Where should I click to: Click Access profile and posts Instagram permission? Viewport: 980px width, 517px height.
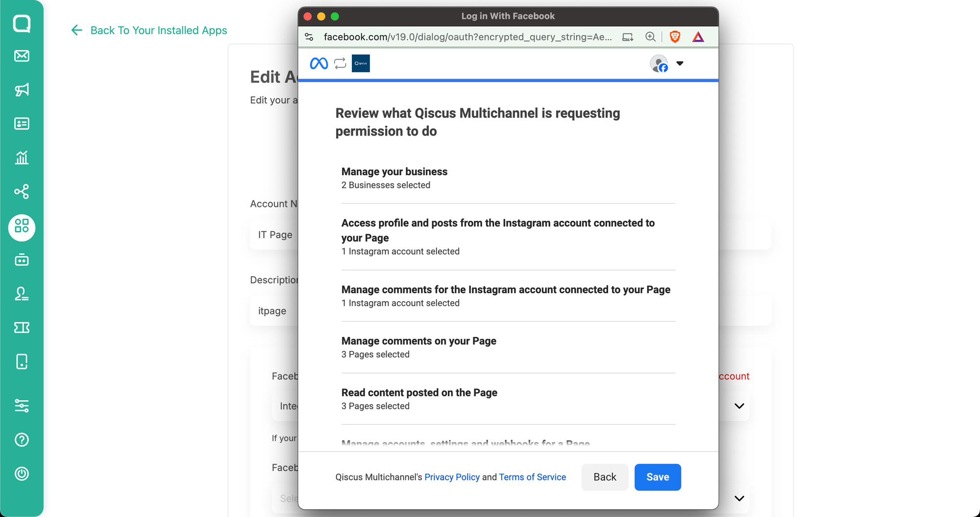(508, 236)
